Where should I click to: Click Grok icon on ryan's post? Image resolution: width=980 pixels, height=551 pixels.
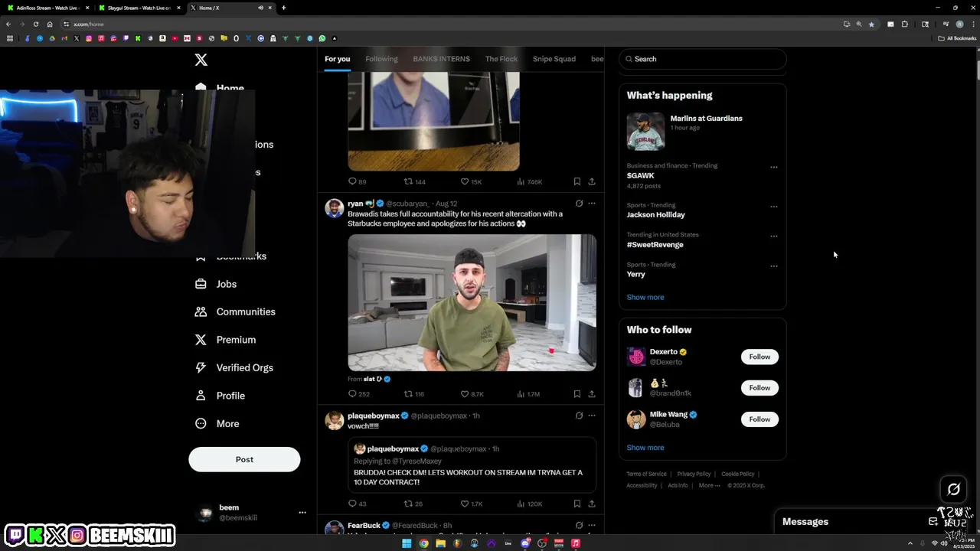point(579,204)
